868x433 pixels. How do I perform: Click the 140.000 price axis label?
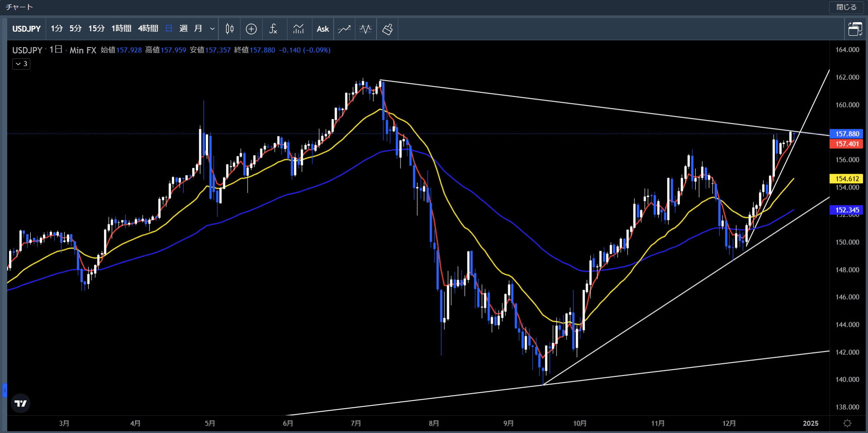click(847, 380)
